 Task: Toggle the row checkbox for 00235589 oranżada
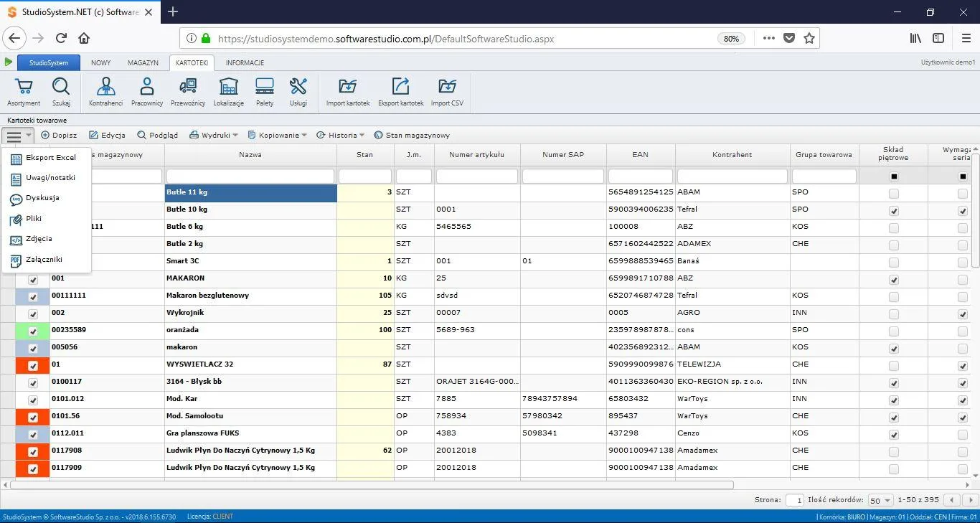click(x=33, y=331)
